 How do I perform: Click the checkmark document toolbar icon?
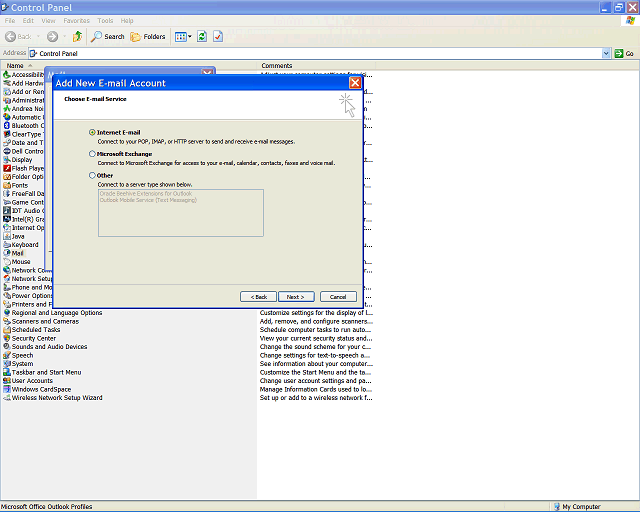tap(218, 37)
